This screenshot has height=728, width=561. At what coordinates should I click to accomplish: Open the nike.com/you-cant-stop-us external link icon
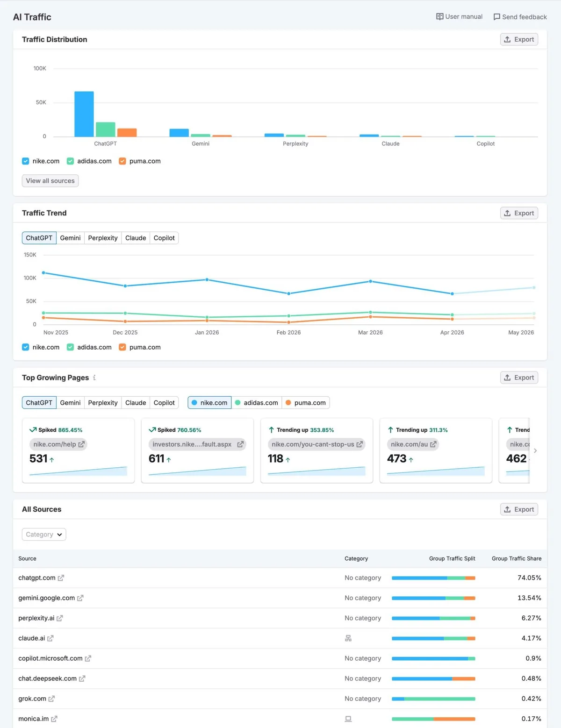click(360, 444)
